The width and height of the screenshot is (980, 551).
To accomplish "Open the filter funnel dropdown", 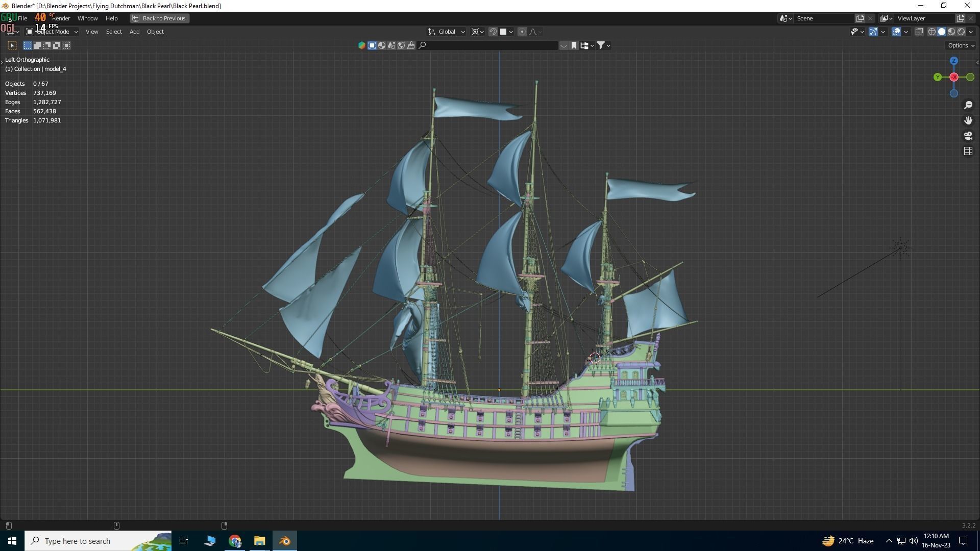I will pos(603,45).
